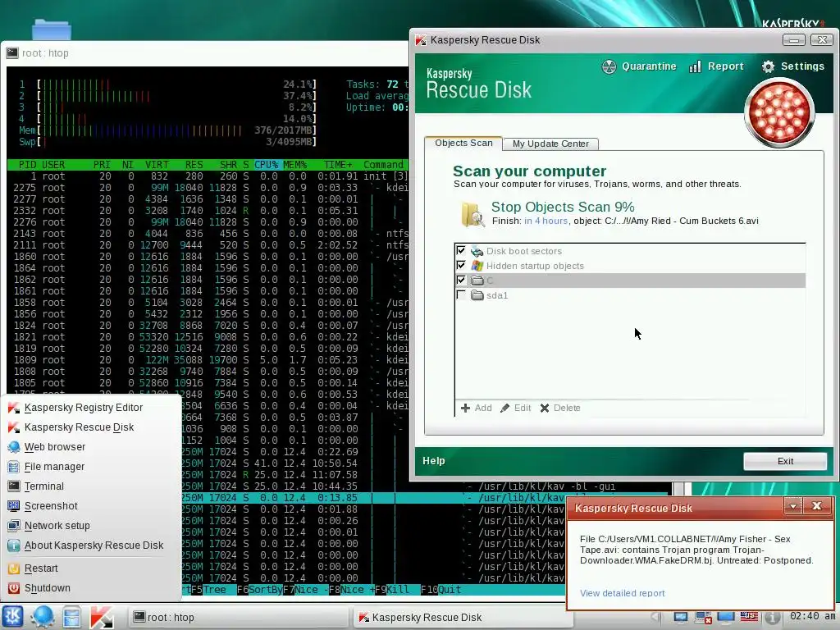Click the red protection status indicator
This screenshot has height=630, width=840.
[779, 112]
